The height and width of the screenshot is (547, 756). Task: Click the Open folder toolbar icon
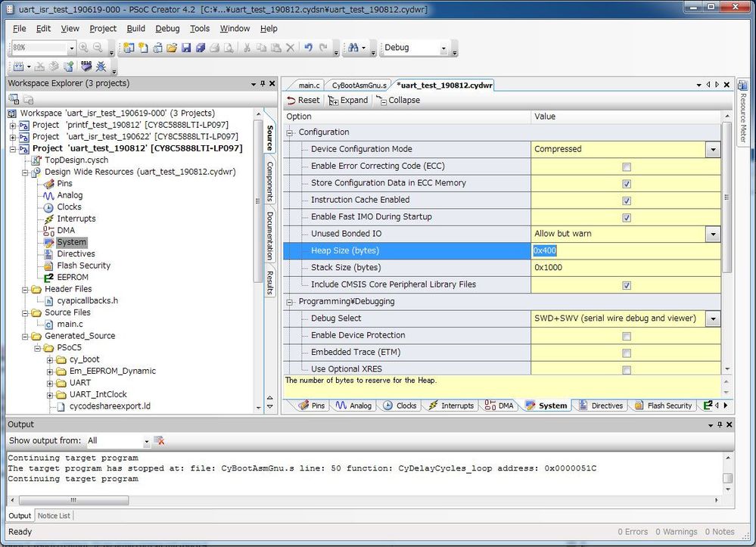172,48
